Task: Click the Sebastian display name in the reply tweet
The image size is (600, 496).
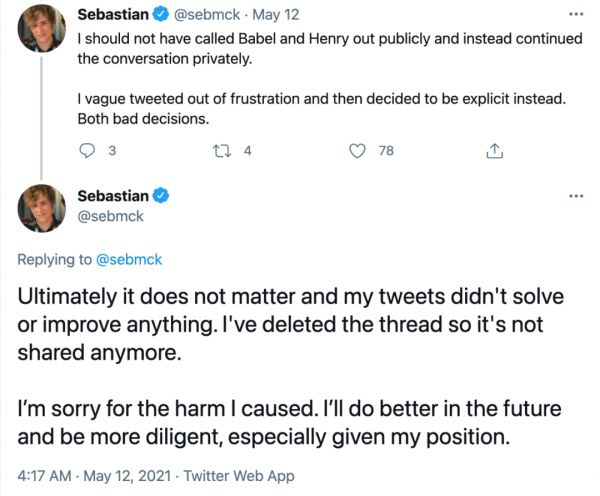Action: pyautogui.click(x=111, y=194)
